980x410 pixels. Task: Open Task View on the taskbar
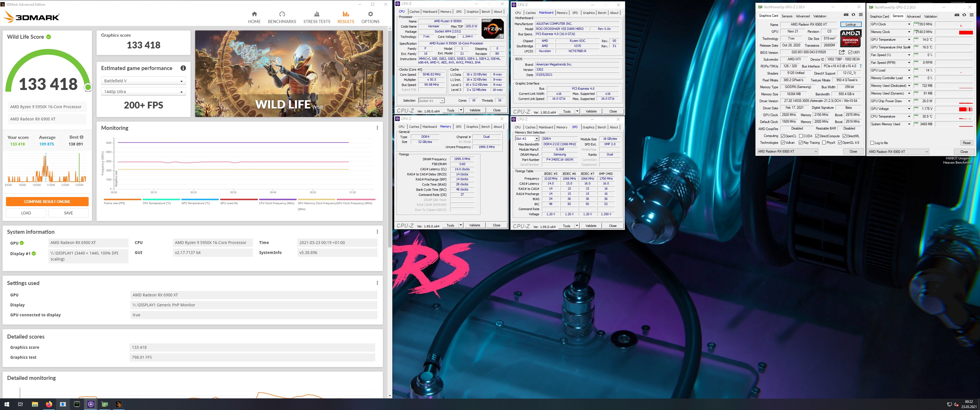coord(21,404)
